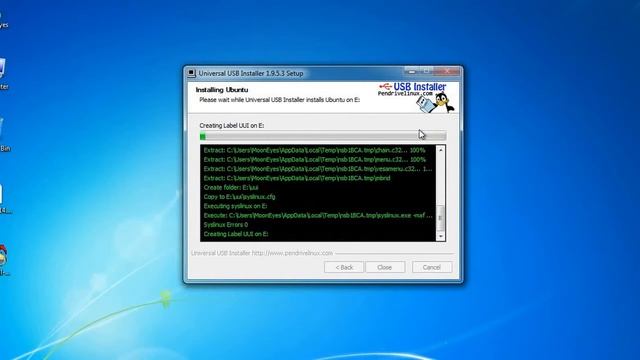Click the installer title bar icon
This screenshot has height=360, width=640.
tap(191, 73)
